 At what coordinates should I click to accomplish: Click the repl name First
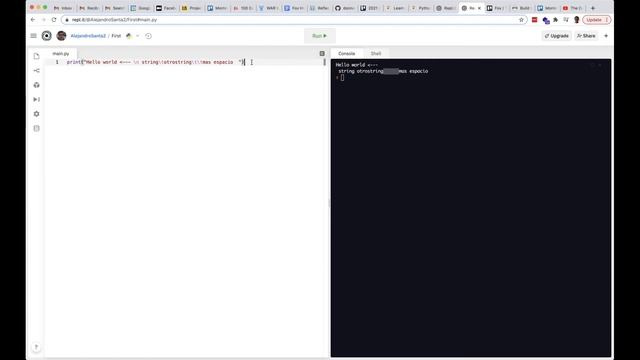(x=116, y=36)
